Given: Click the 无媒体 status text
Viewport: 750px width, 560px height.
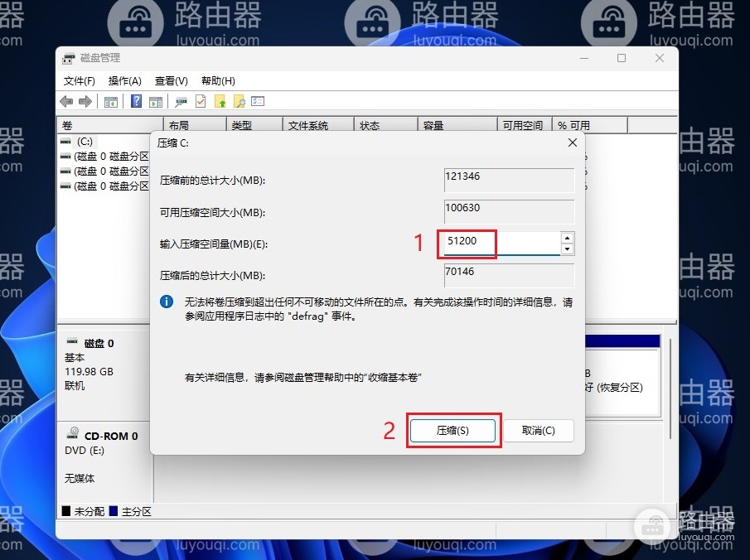Looking at the screenshot, I should point(80,478).
